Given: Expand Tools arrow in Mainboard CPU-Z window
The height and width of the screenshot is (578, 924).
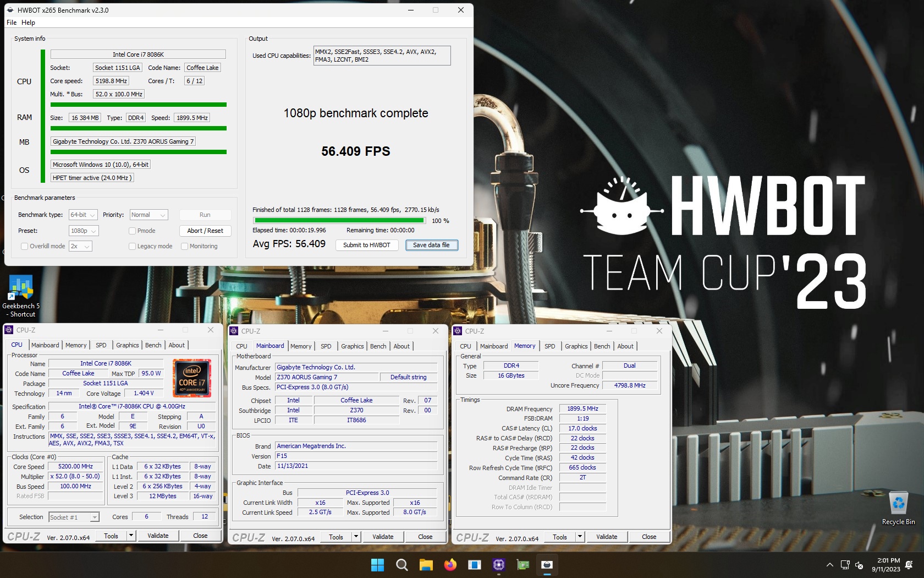Looking at the screenshot, I should 356,537.
